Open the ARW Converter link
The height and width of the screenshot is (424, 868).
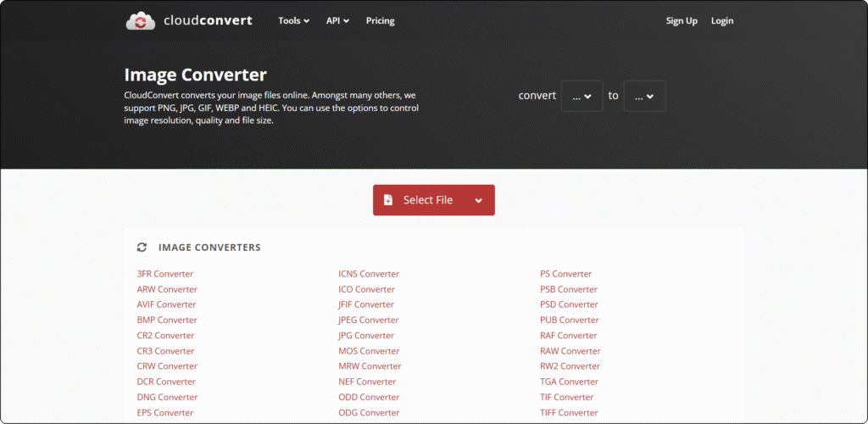point(167,289)
